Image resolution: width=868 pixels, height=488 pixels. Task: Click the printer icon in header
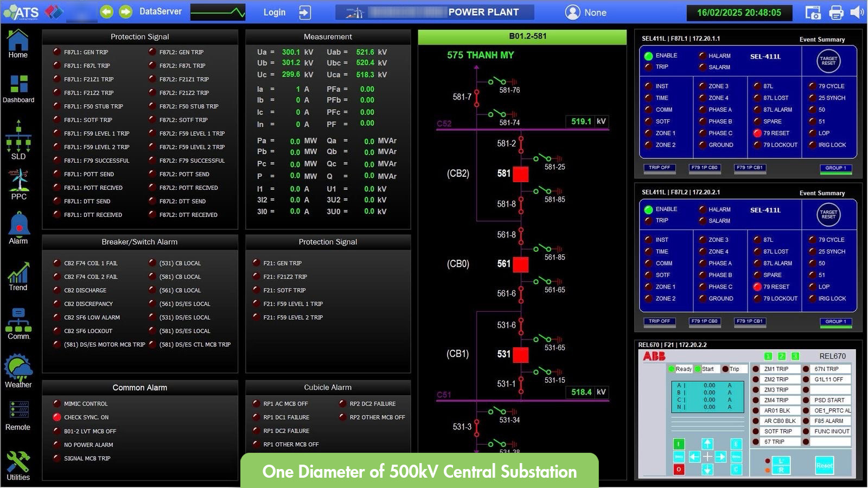[836, 12]
